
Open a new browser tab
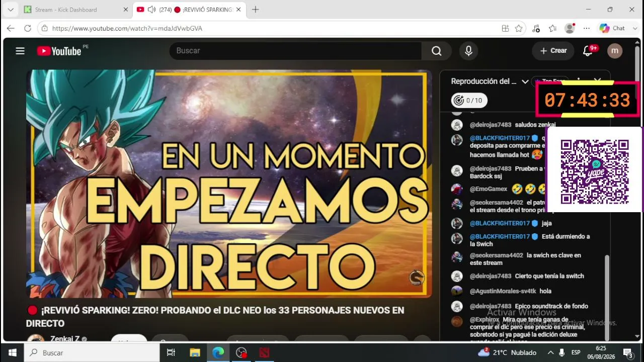tap(256, 10)
